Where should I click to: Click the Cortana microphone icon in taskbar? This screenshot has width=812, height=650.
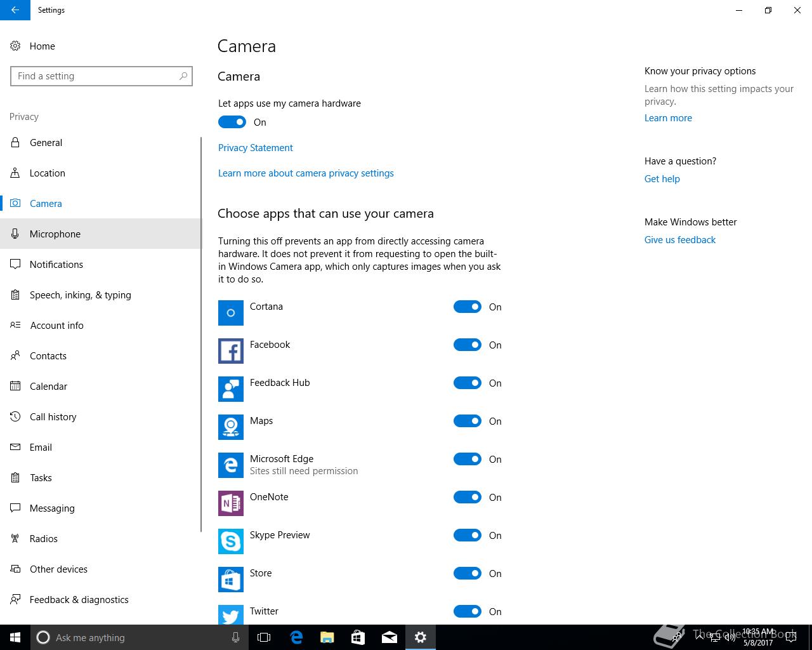click(x=235, y=637)
